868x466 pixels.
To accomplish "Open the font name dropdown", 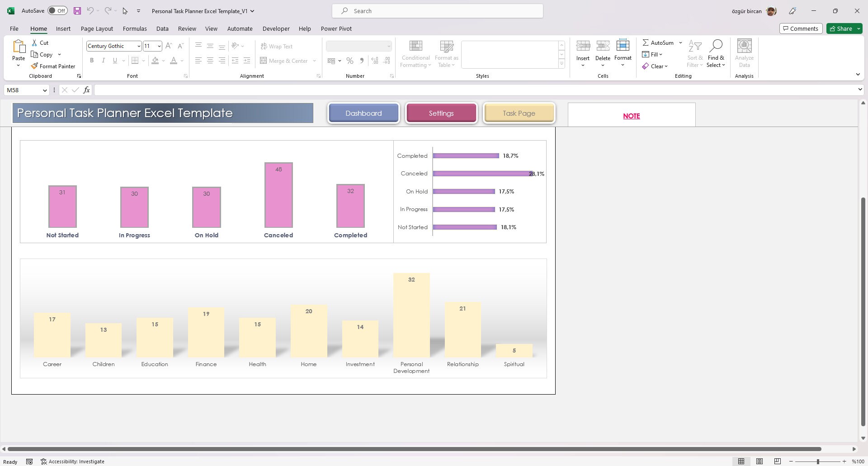I will 139,46.
